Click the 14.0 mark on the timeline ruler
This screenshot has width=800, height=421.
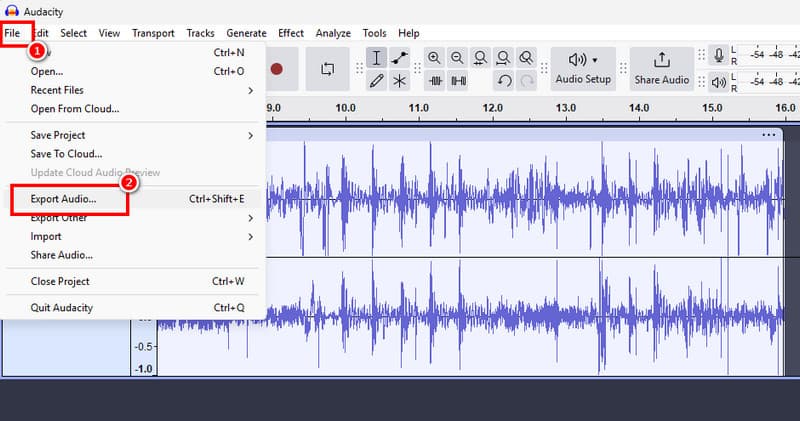(x=639, y=108)
